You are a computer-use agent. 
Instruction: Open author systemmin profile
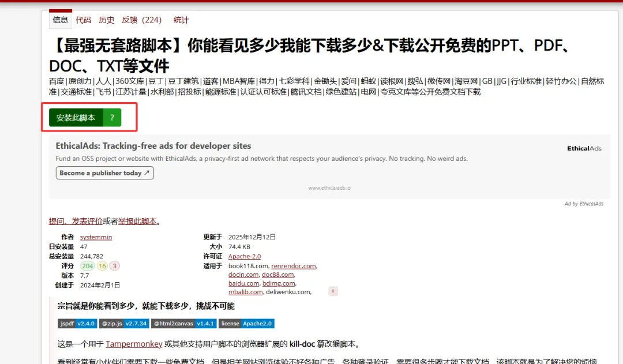click(96, 237)
